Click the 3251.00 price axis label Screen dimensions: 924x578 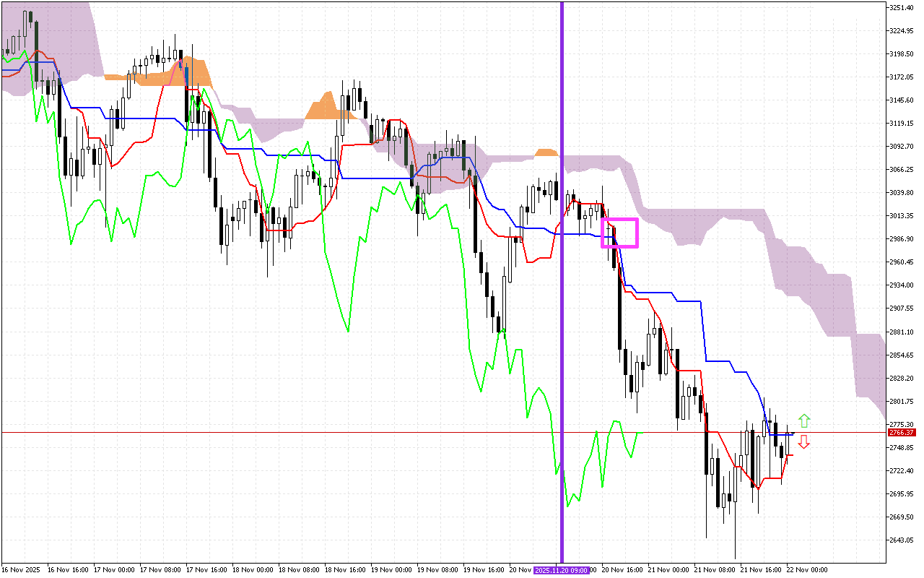coord(901,9)
